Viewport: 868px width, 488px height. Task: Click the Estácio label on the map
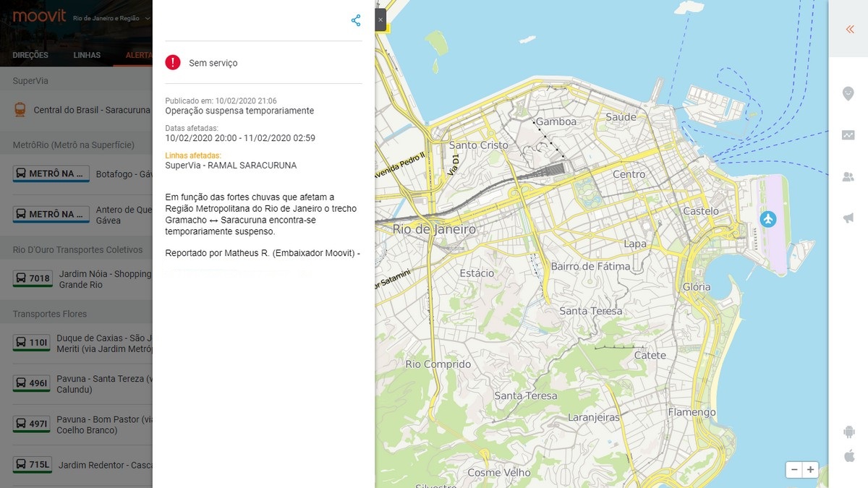click(477, 273)
